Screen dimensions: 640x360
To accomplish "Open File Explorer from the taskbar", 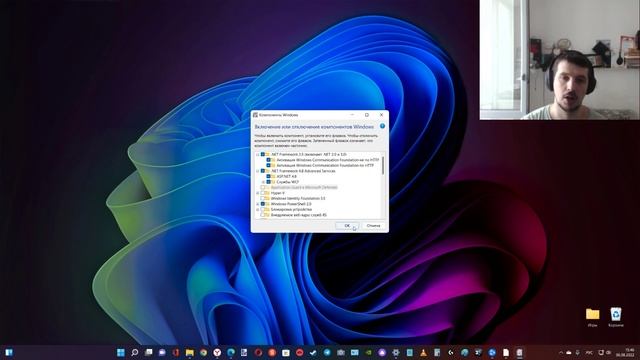I will (189, 352).
